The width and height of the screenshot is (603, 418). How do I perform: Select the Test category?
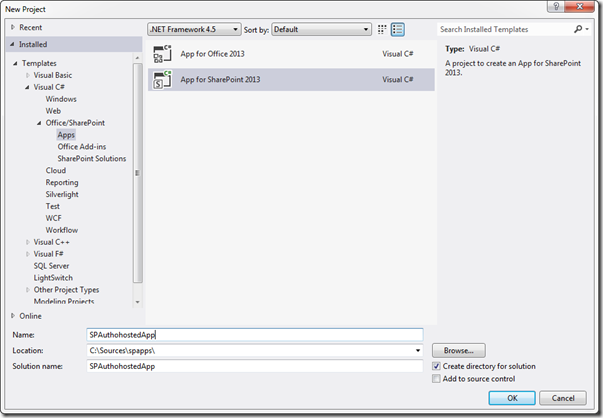pyautogui.click(x=53, y=206)
